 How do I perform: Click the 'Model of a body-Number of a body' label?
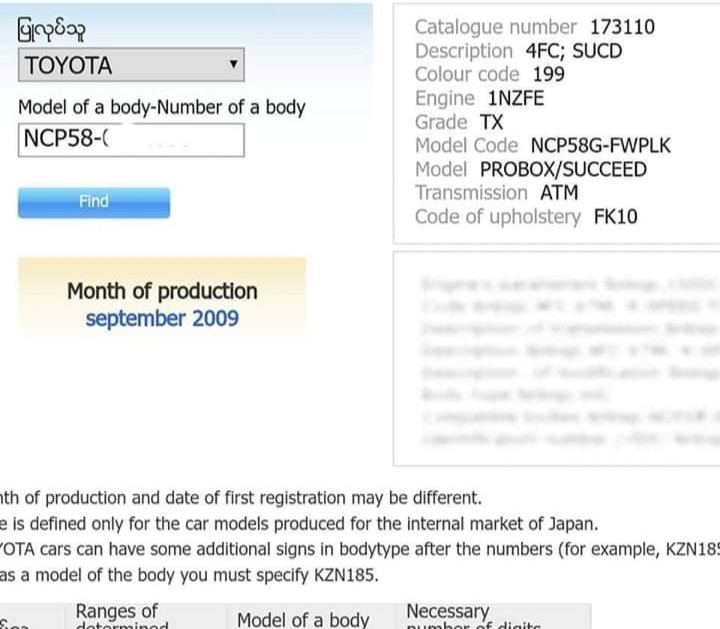point(162,107)
